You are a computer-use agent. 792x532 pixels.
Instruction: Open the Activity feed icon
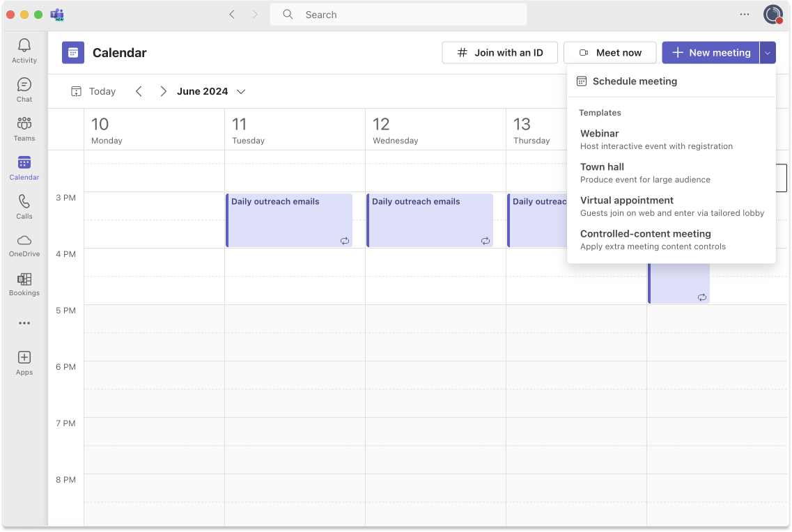pyautogui.click(x=24, y=45)
